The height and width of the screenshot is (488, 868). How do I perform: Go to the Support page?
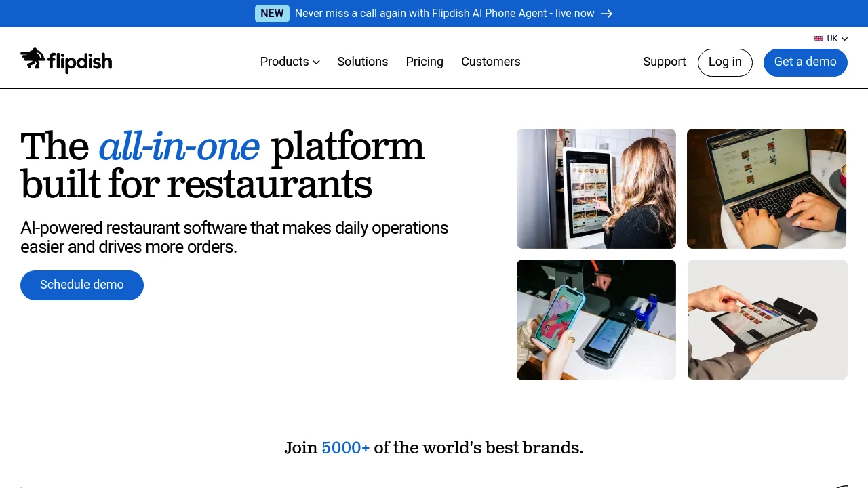[664, 62]
